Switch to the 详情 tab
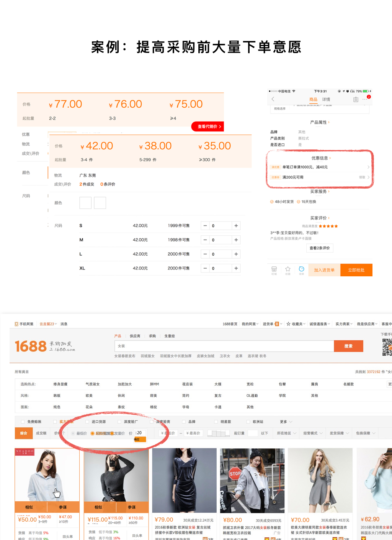The image size is (392, 540). pos(326,100)
